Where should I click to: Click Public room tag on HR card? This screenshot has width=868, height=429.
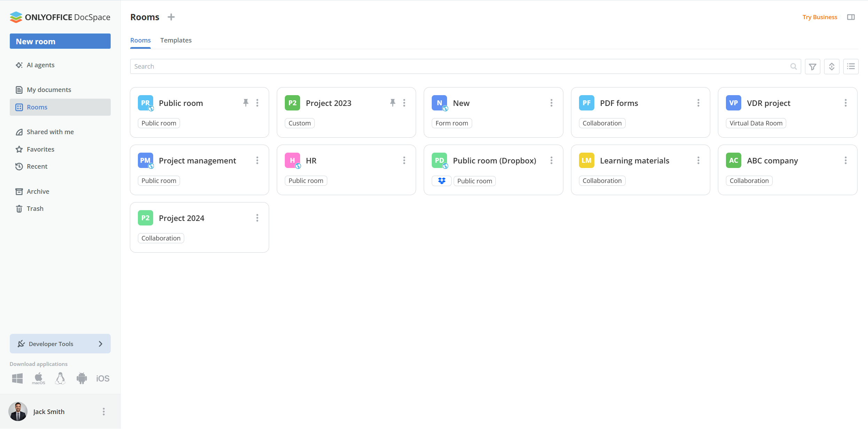(x=306, y=181)
